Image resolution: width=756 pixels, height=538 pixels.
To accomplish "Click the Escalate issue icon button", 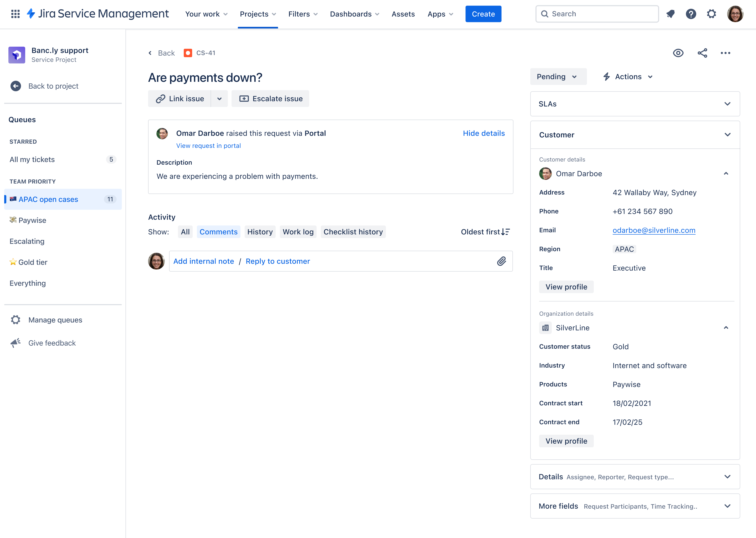I will pyautogui.click(x=244, y=98).
